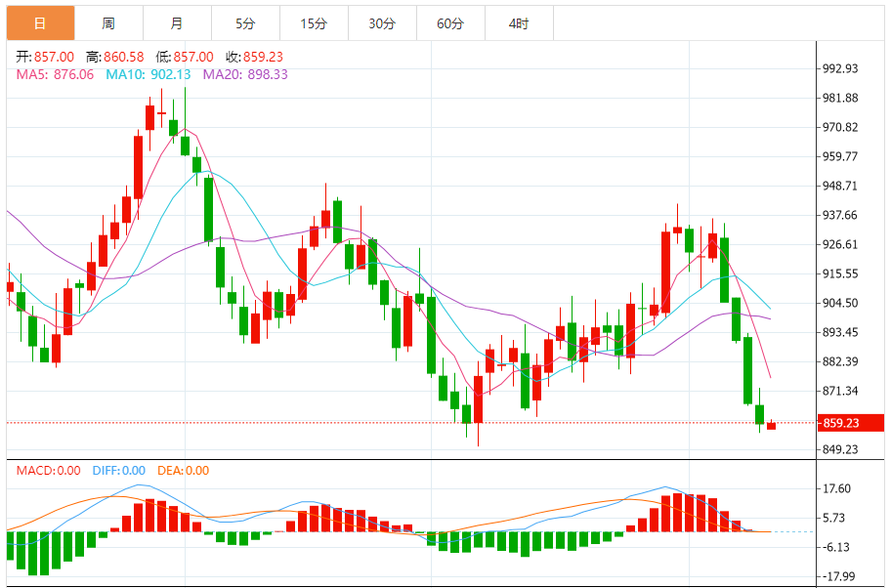Click the 17.60 MACD axis label
The height and width of the screenshot is (588, 891).
click(836, 489)
